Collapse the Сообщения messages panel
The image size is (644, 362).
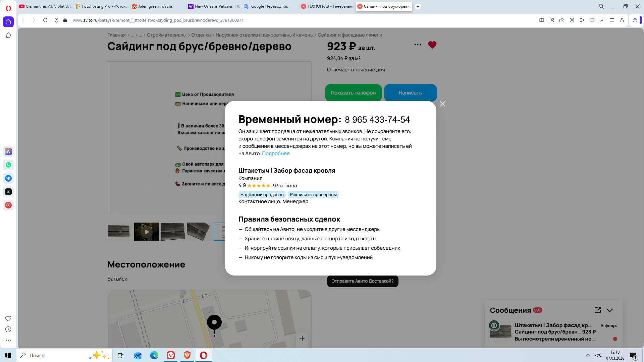point(610,310)
